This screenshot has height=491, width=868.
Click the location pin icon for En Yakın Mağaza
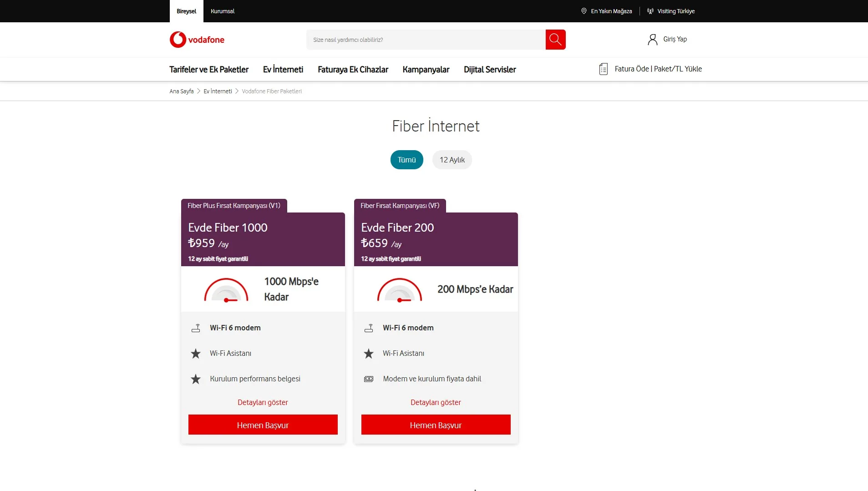point(584,11)
